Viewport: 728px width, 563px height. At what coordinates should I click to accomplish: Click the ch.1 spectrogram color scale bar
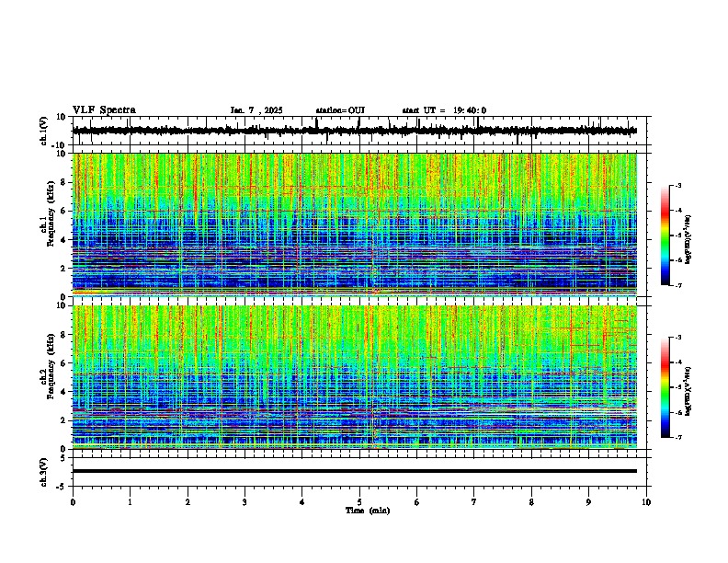665,236
